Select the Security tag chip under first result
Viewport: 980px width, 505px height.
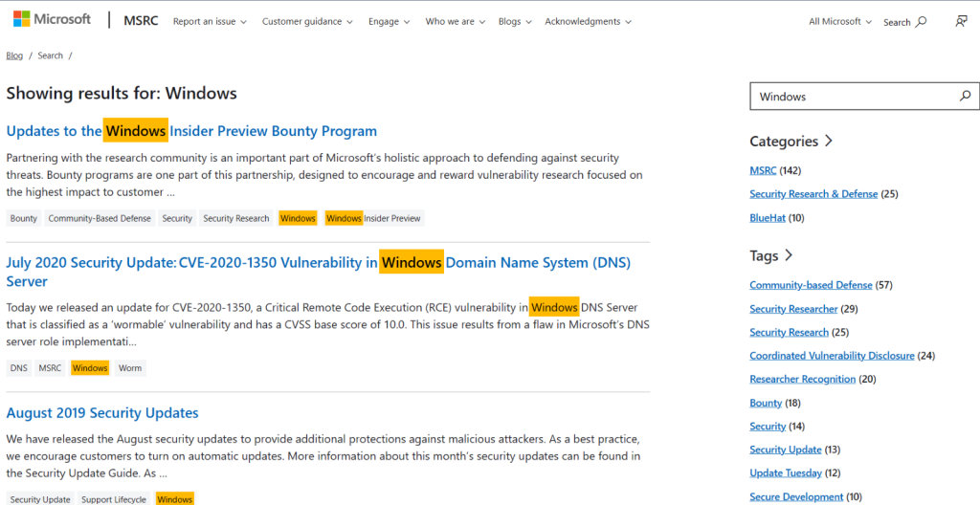(177, 218)
